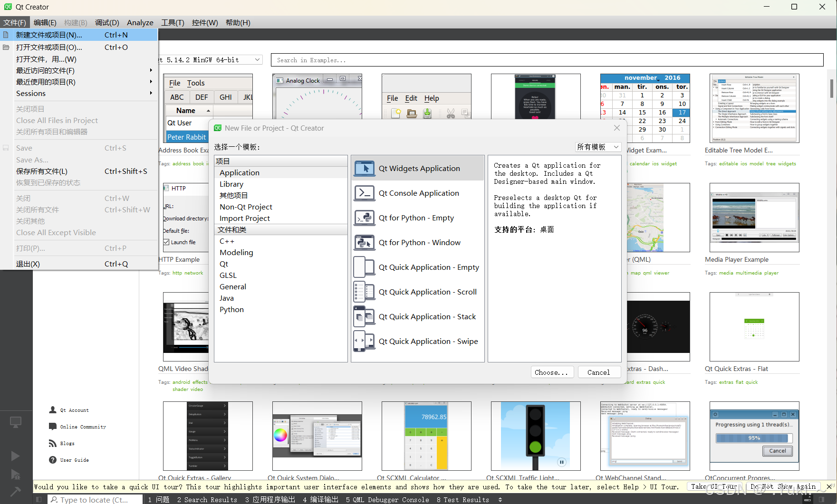The image size is (837, 504).
Task: Open the 2 Search Results output pane
Action: (207, 500)
